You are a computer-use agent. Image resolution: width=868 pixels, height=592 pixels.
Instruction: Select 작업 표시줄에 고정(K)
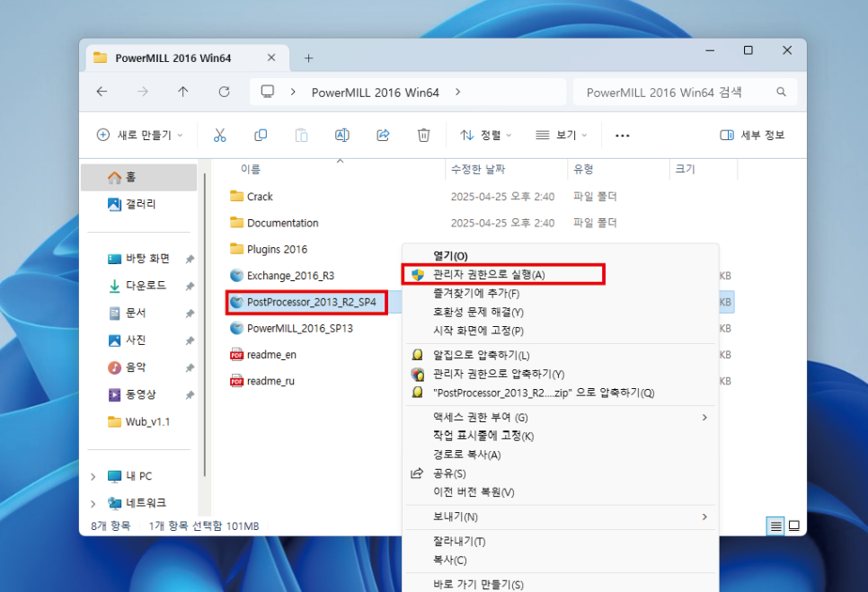(562, 436)
